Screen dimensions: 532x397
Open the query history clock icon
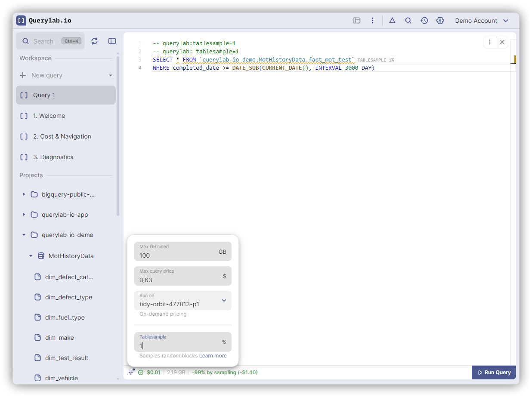(x=424, y=21)
